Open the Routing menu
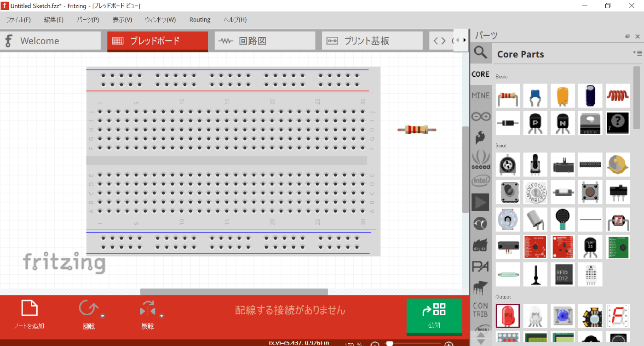Image resolution: width=644 pixels, height=346 pixels. tap(200, 20)
